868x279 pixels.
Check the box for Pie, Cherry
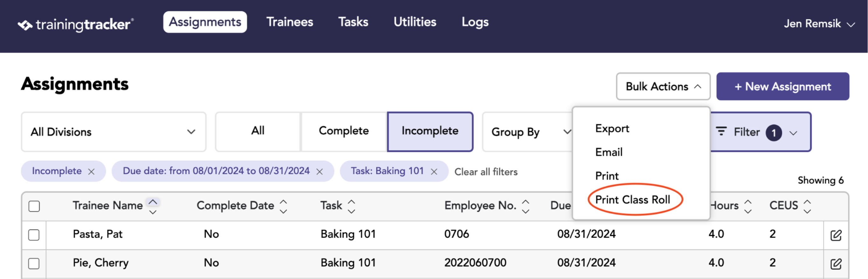click(34, 263)
